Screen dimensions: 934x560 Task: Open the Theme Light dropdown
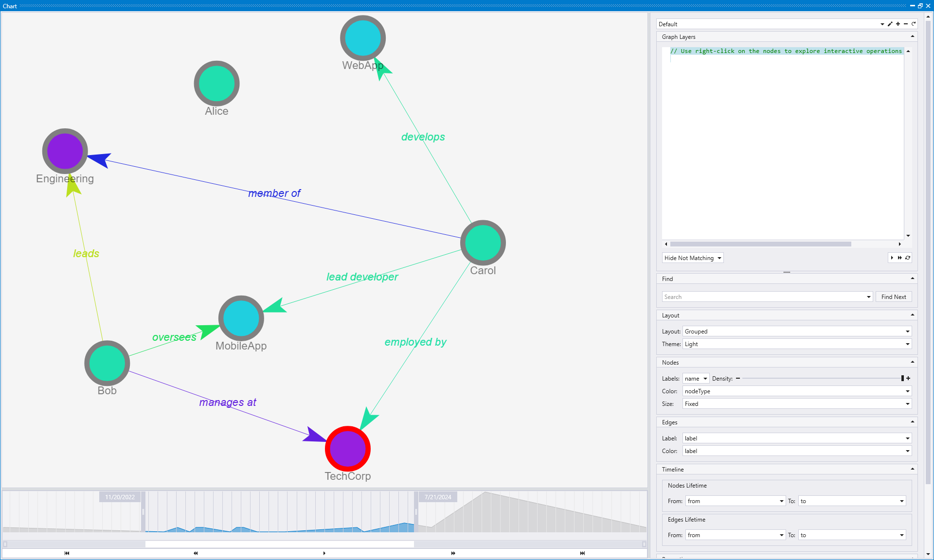click(x=797, y=344)
